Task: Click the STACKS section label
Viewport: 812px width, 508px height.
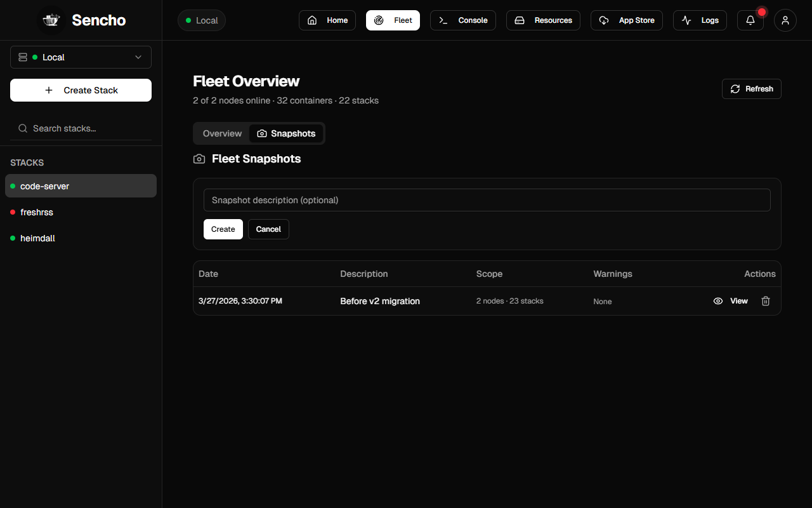Action: pyautogui.click(x=27, y=163)
